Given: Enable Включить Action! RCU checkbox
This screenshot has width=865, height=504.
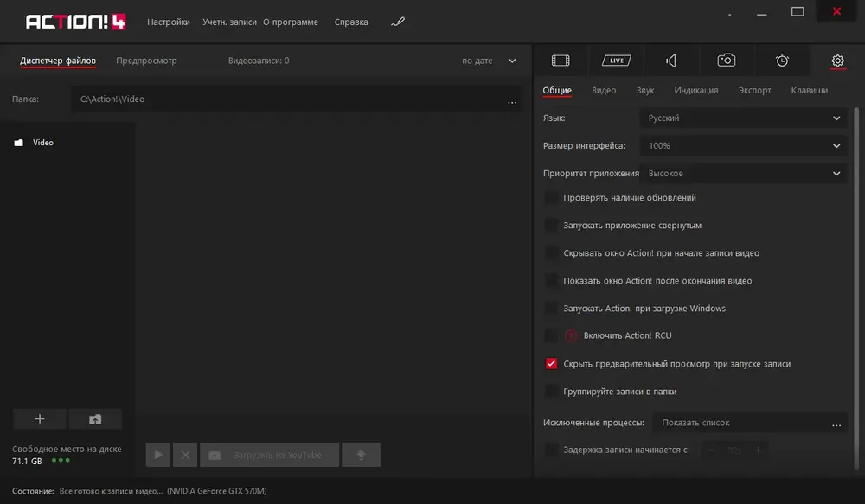Looking at the screenshot, I should [551, 335].
